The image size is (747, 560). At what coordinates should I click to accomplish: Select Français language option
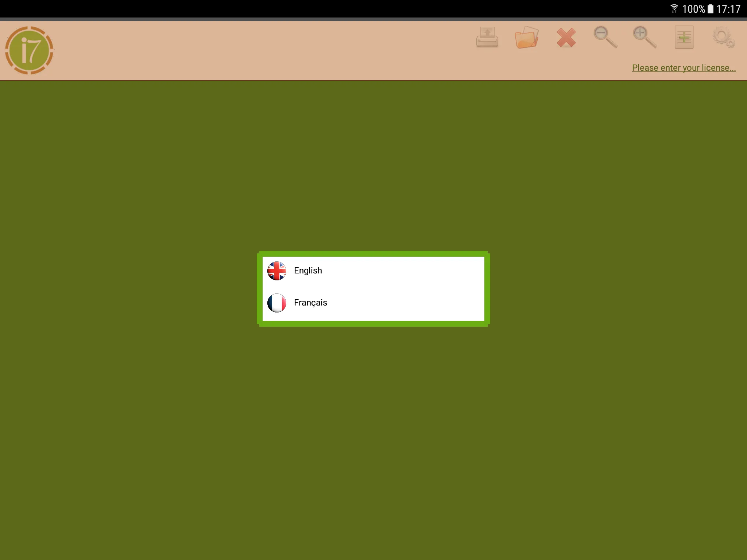point(310,302)
